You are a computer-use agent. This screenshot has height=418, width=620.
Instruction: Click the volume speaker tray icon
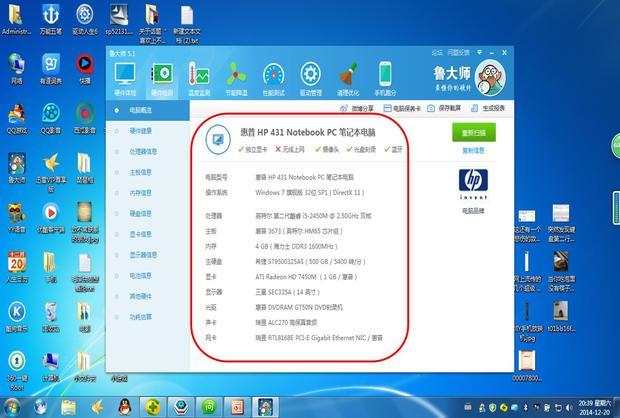point(569,407)
